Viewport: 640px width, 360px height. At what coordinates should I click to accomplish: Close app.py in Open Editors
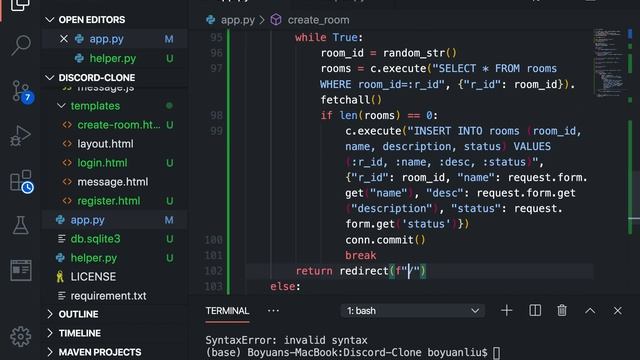pos(64,39)
